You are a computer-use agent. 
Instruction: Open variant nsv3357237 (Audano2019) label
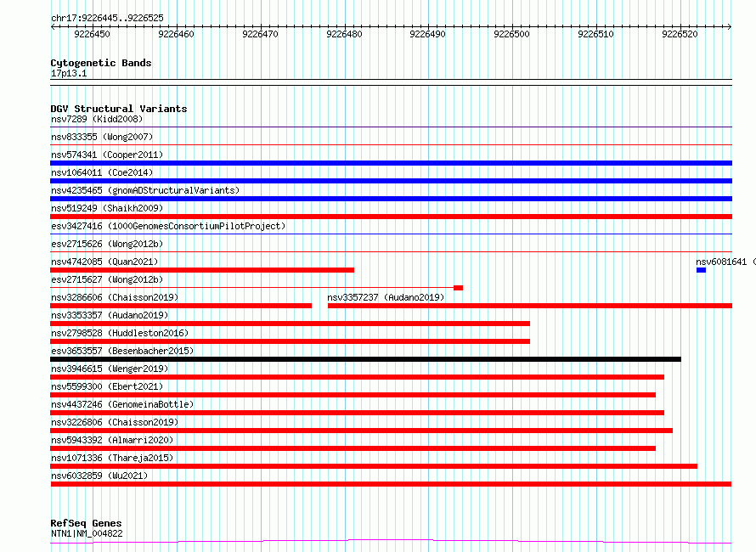click(x=386, y=297)
